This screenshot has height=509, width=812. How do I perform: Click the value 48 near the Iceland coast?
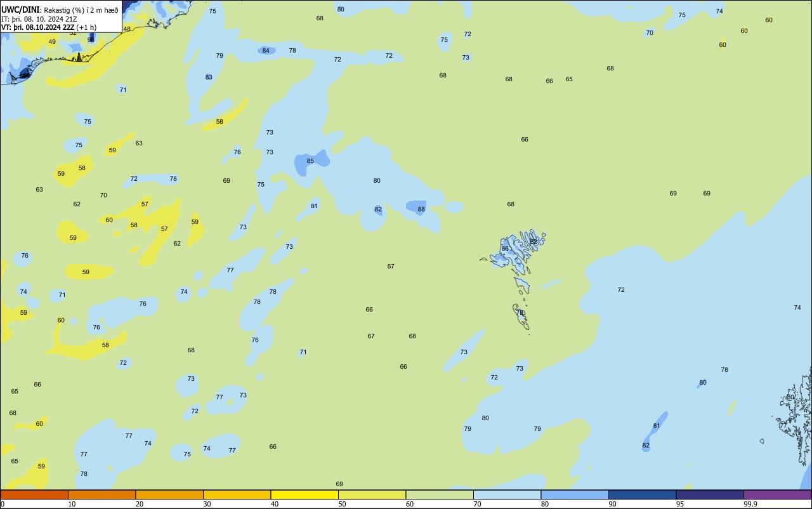click(127, 29)
